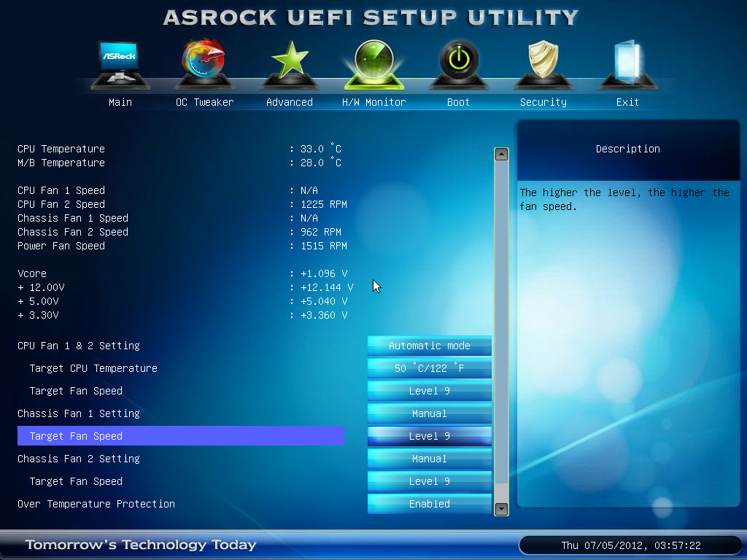This screenshot has width=747, height=560.
Task: Select the CPU Fan 1 & 2 Setting row
Action: 79,346
